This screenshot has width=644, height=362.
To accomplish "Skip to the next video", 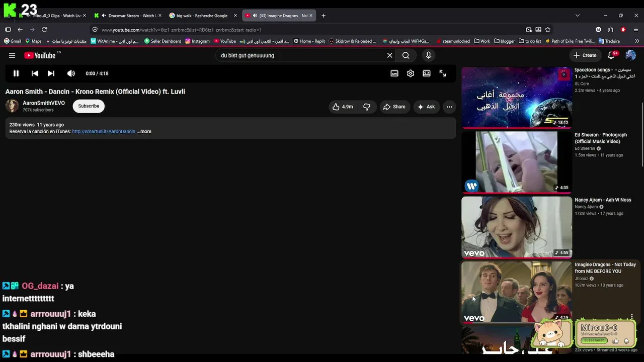I will [51, 73].
